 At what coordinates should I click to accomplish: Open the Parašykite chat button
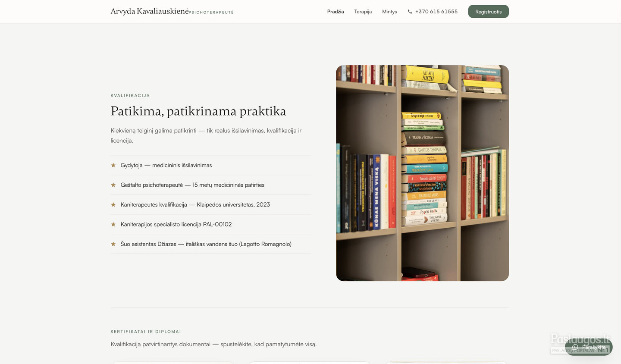pyautogui.click(x=589, y=347)
